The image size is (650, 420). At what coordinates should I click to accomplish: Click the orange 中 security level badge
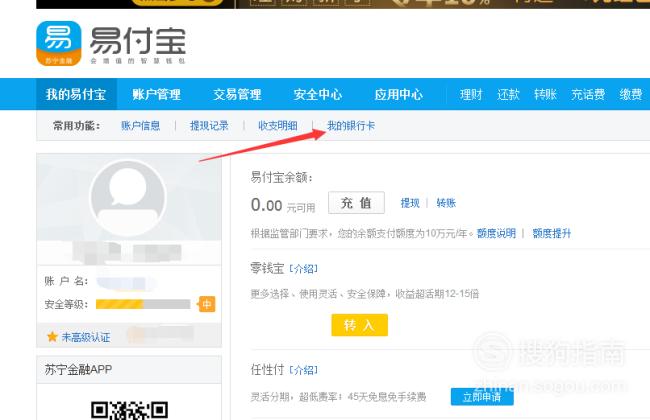(206, 304)
